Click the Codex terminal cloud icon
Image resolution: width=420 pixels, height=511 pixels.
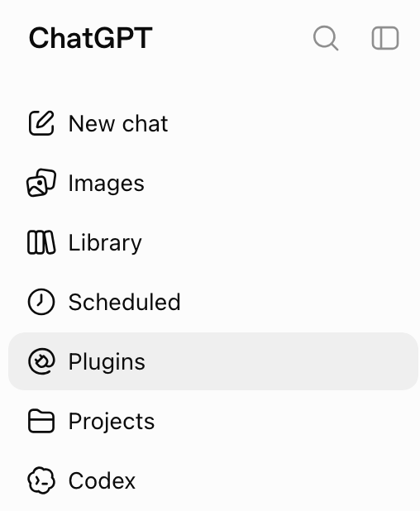pos(41,480)
